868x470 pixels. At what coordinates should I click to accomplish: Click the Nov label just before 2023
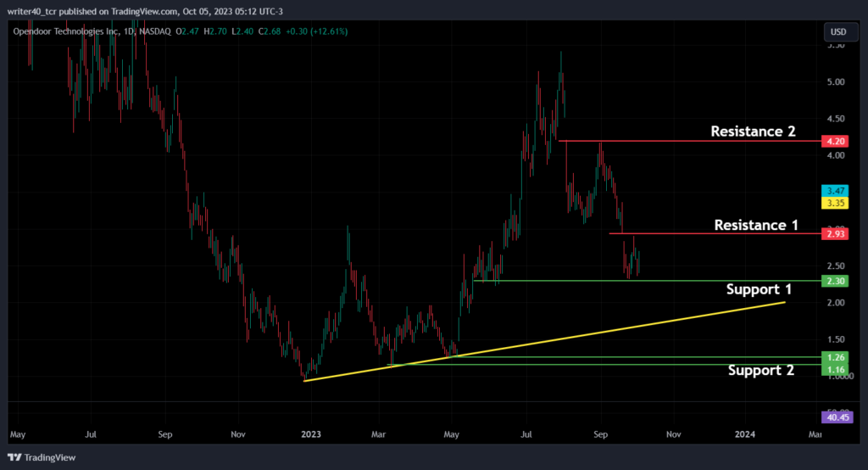click(238, 434)
